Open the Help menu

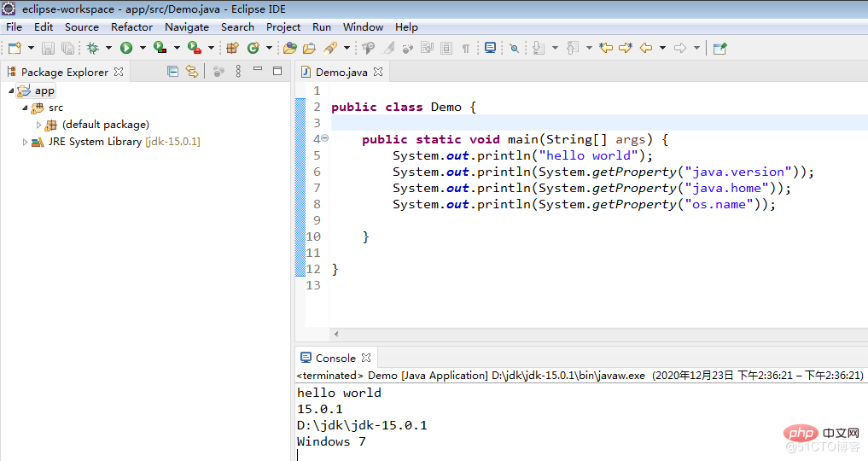(406, 27)
